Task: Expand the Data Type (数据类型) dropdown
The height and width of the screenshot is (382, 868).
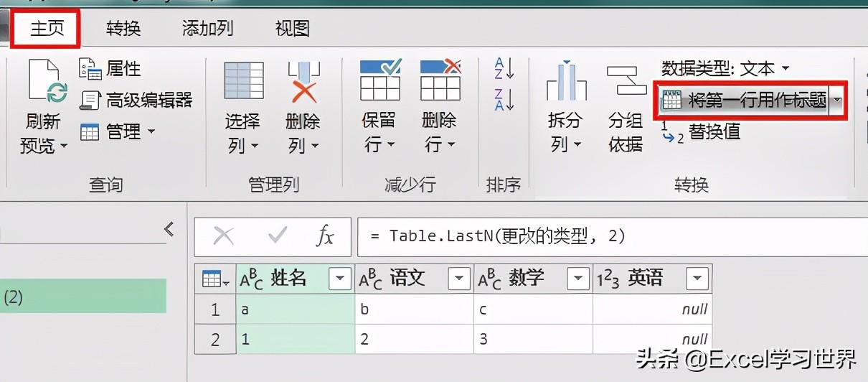Action: 785,69
